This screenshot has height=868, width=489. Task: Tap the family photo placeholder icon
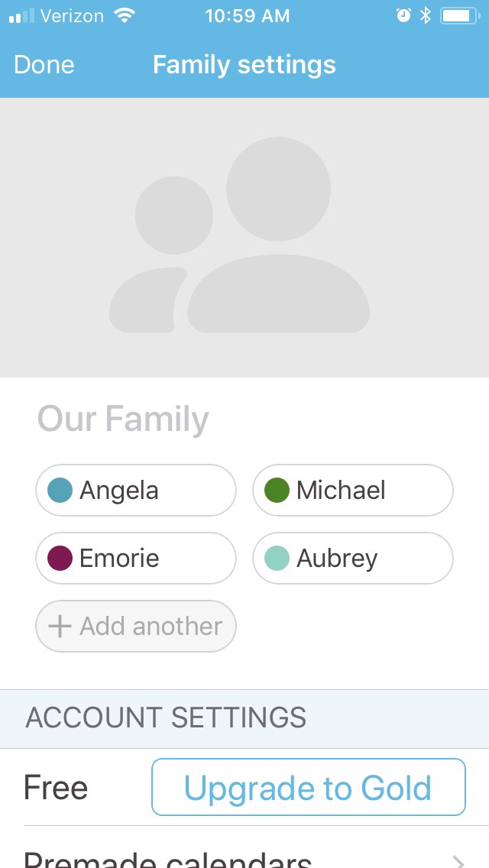[240, 237]
